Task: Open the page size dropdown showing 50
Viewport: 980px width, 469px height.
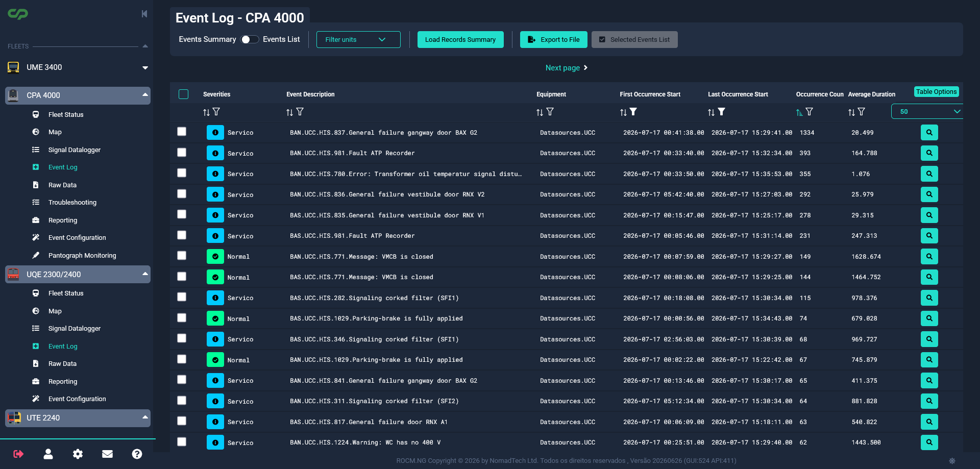Action: click(928, 111)
